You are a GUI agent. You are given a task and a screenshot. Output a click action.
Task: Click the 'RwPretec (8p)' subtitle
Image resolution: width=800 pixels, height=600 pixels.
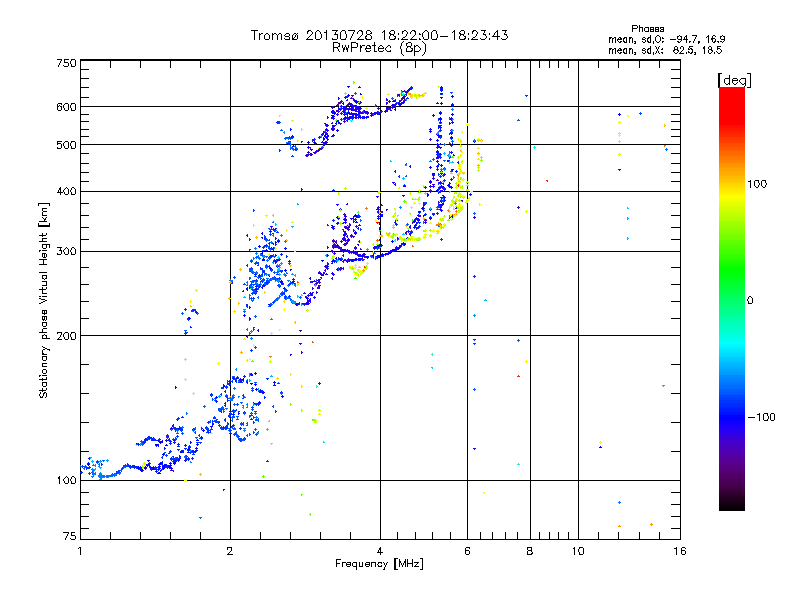(379, 48)
